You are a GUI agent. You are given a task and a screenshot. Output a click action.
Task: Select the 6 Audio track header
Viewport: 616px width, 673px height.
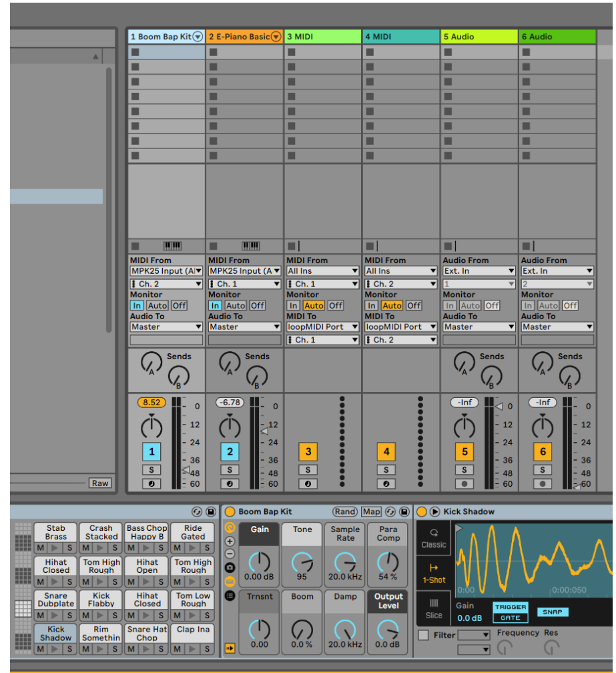coord(557,37)
